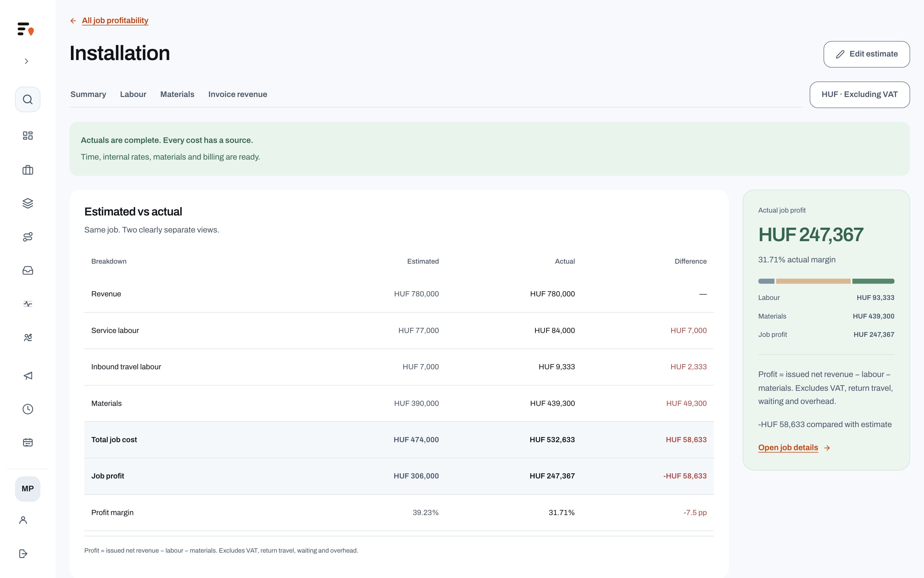The width and height of the screenshot is (924, 578).
Task: Switch to the Labour tab
Action: pyautogui.click(x=133, y=94)
